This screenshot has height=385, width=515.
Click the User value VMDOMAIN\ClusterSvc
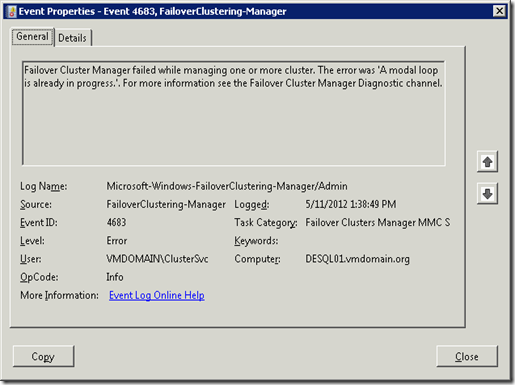pyautogui.click(x=157, y=259)
